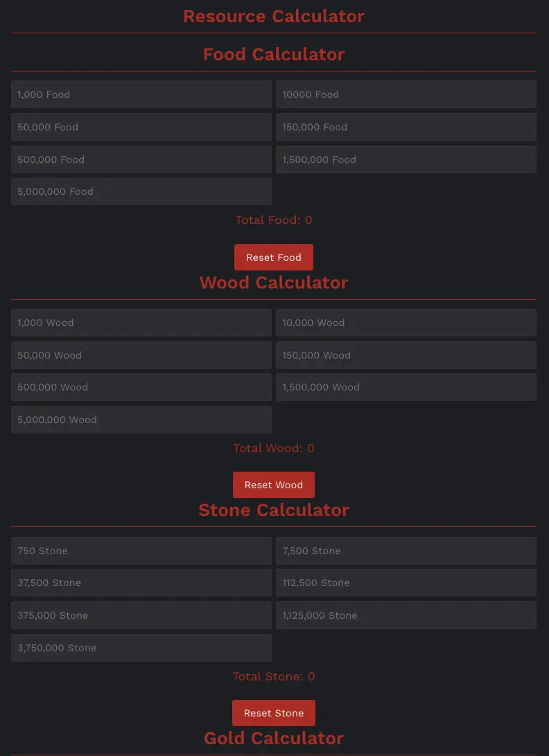Activate the 3,750,000 Stone field
The width and height of the screenshot is (549, 756).
(141, 648)
